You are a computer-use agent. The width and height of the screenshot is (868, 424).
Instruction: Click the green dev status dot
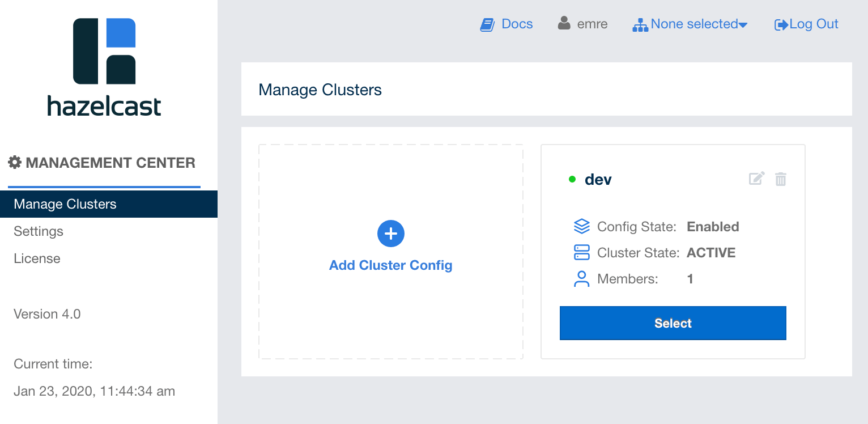click(572, 180)
